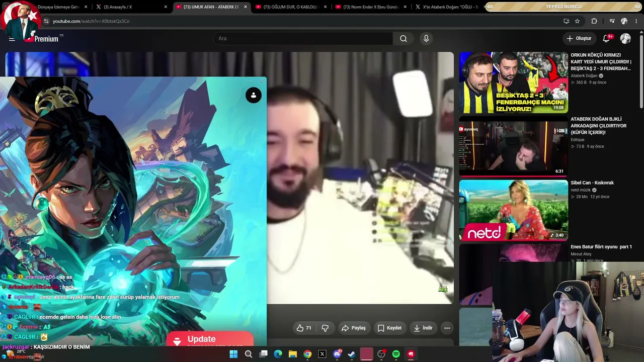Viewport: 644px width, 362px height.
Task: Visit the netd müzik channel link
Action: [x=581, y=191]
